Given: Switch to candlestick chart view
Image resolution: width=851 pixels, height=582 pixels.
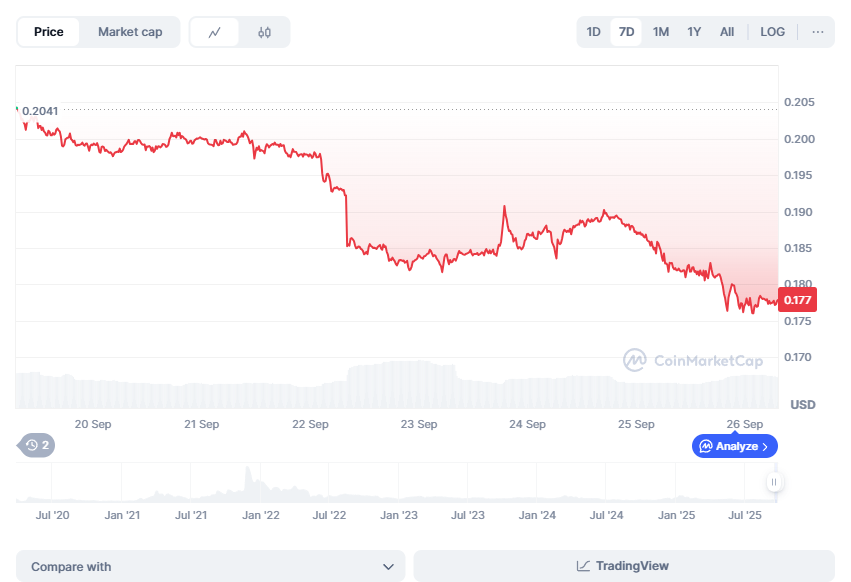Looking at the screenshot, I should click(x=264, y=32).
